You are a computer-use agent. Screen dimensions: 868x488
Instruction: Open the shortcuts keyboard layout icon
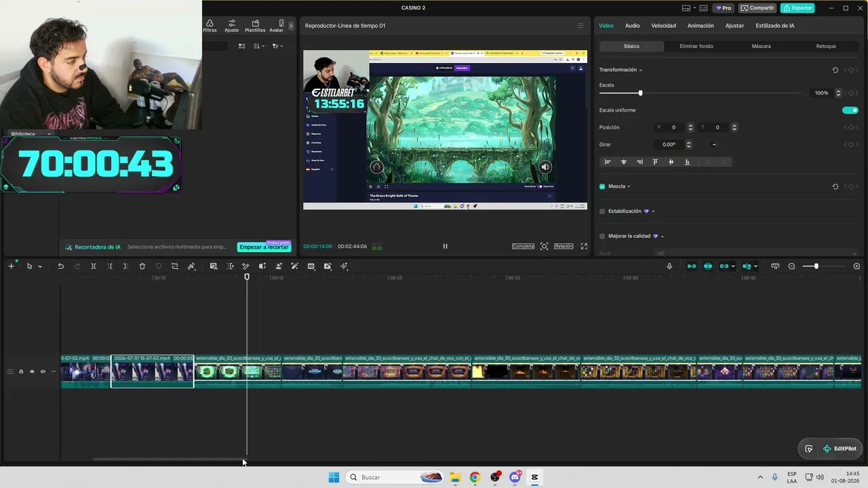[x=704, y=8]
